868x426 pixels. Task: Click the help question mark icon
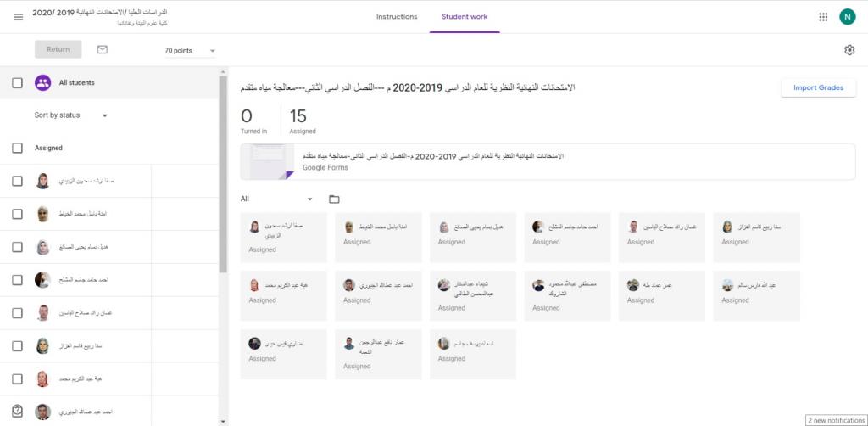tap(17, 410)
